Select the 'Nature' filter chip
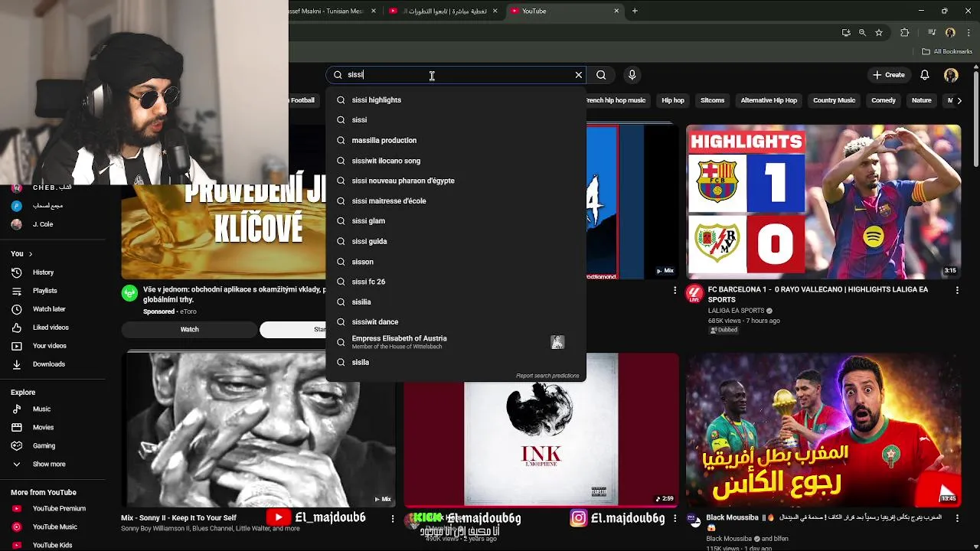The image size is (980, 551). click(922, 100)
